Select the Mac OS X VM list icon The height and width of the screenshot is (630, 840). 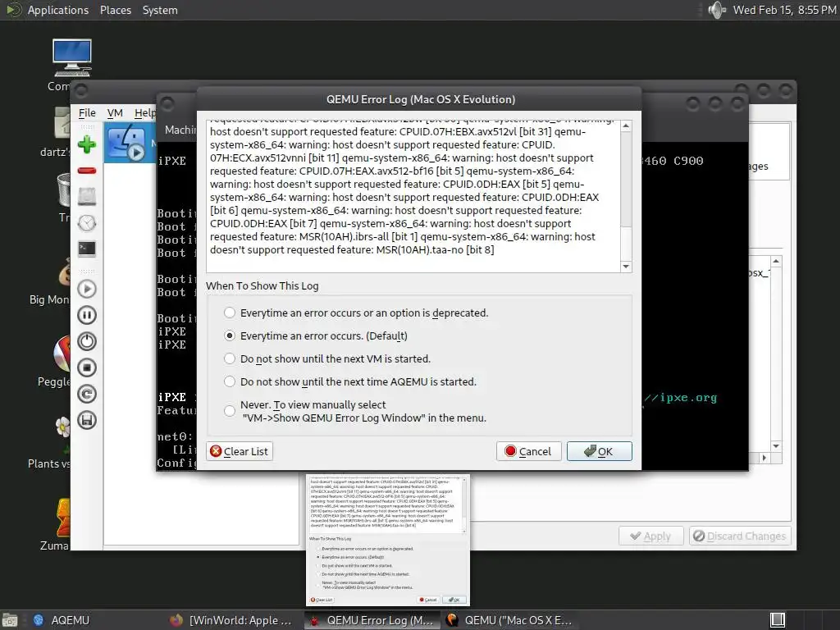126,144
